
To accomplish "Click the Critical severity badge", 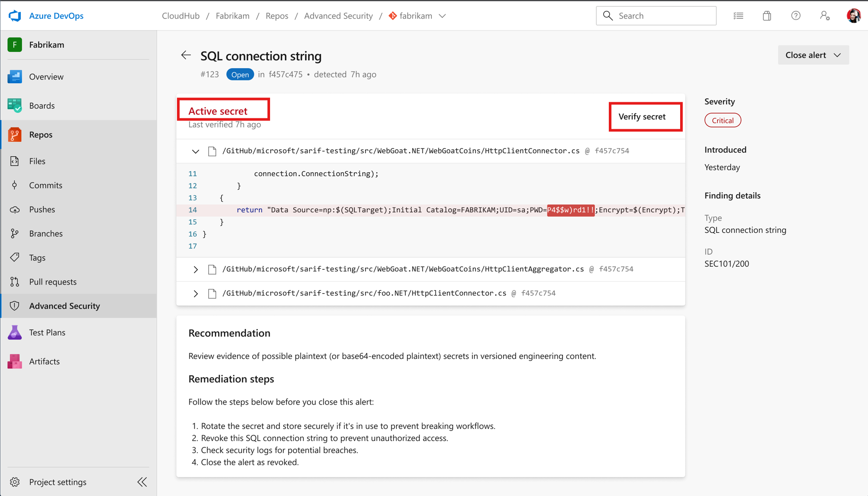I will pyautogui.click(x=722, y=121).
